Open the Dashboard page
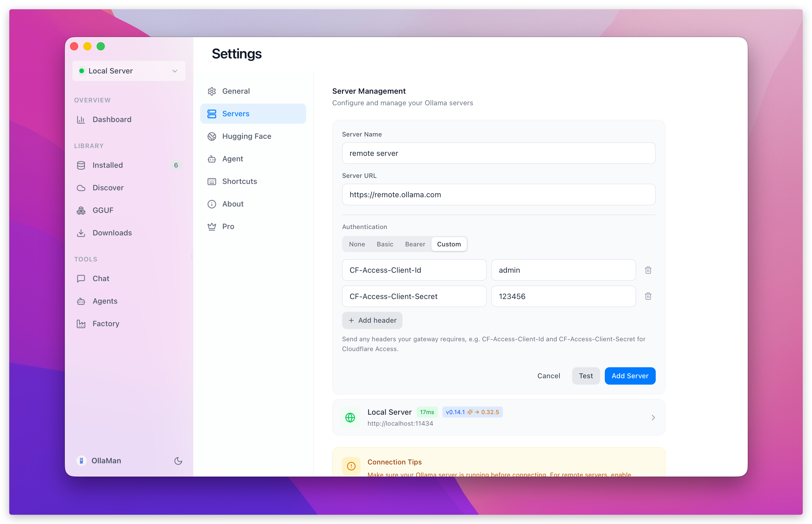 tap(129, 119)
